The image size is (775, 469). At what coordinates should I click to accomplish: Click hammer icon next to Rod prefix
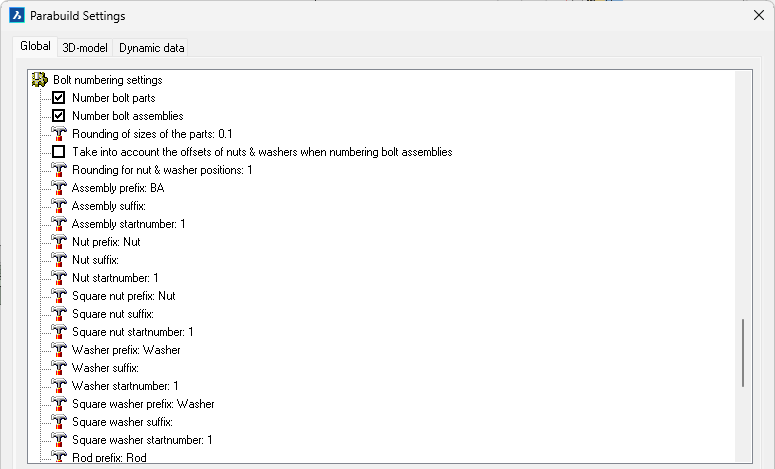click(59, 458)
